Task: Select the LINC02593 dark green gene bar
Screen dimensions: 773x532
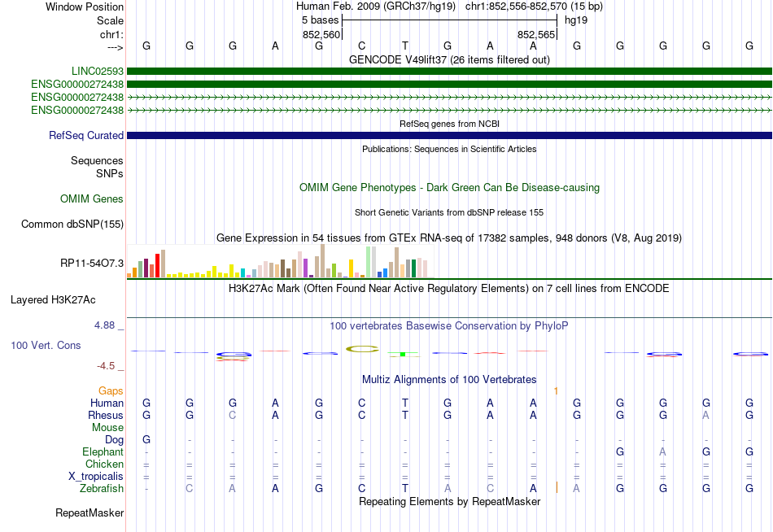Action: [449, 71]
